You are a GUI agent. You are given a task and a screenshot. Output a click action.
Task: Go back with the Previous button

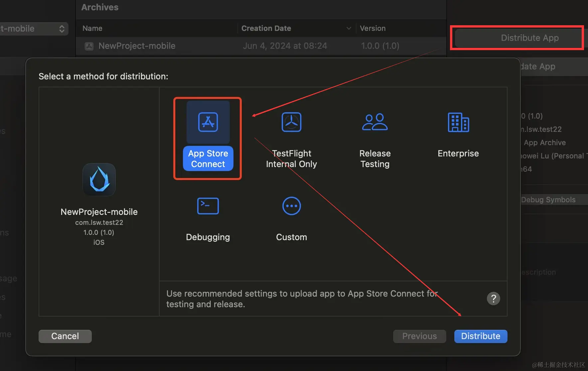(x=419, y=336)
